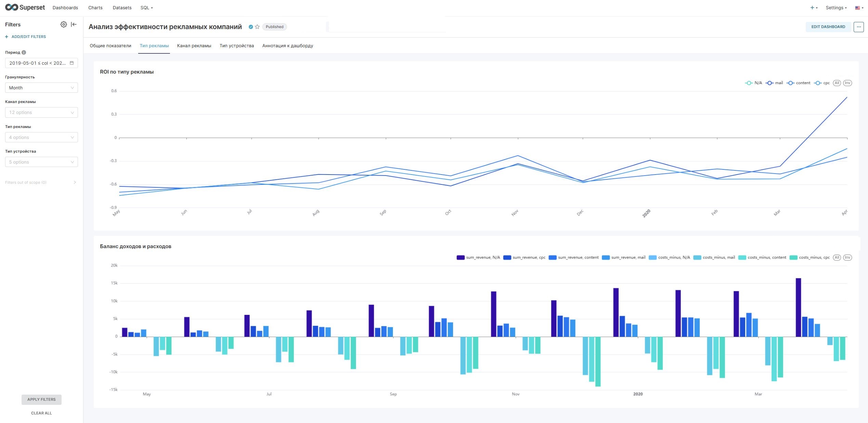This screenshot has width=868, height=423.
Task: Collapse the Filters sidebar panel
Action: click(74, 24)
